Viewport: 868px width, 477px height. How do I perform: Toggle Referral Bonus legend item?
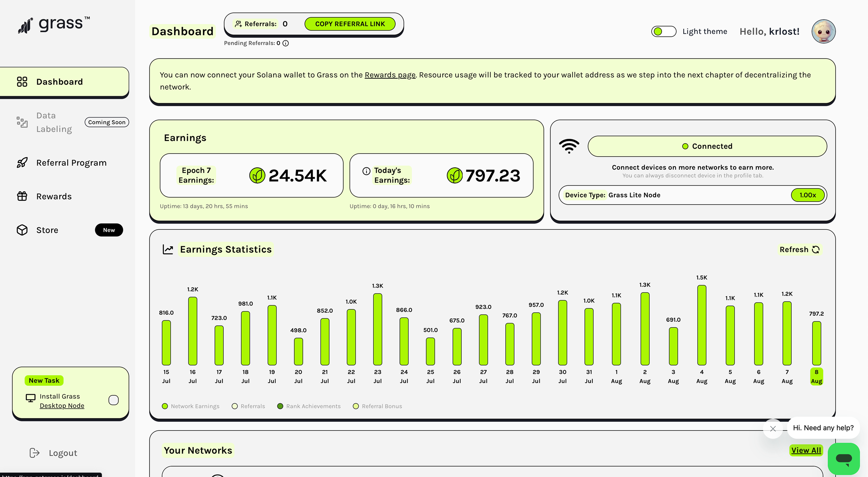point(377,406)
